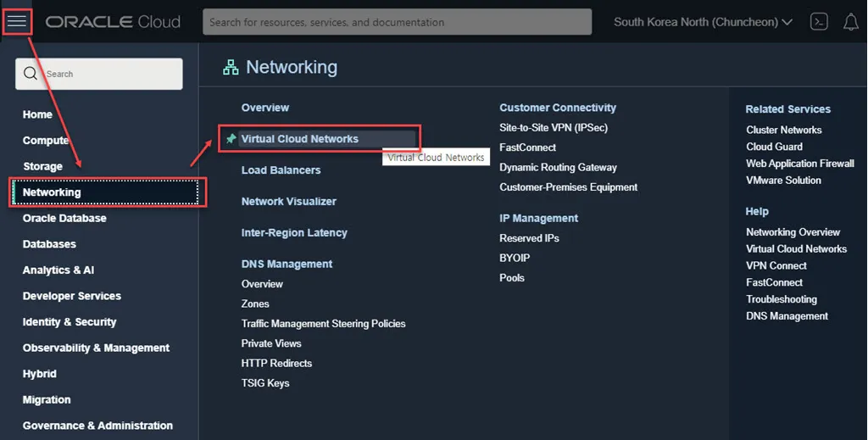
Task: Open BYOIP under IP Management
Action: coord(515,258)
